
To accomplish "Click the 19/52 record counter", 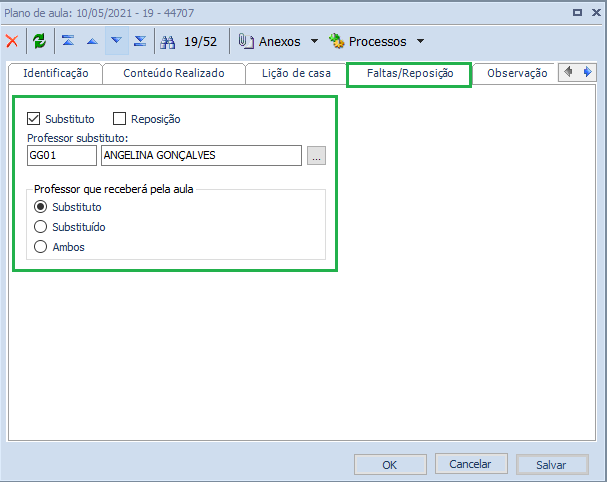I will point(200,41).
